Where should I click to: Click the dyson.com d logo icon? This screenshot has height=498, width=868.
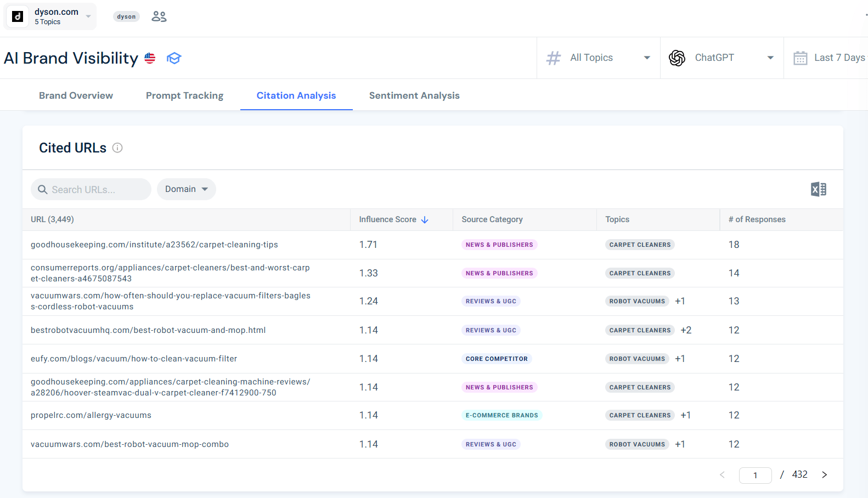click(x=18, y=16)
